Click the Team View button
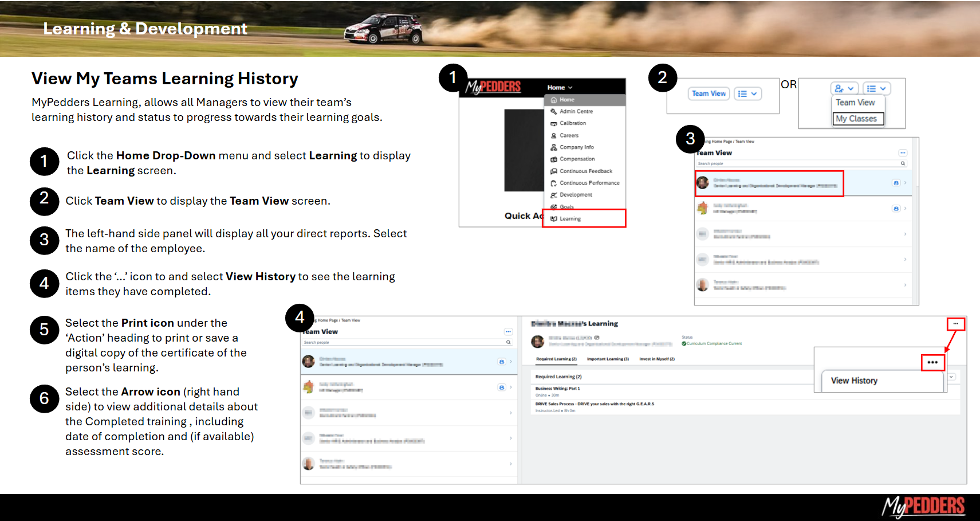 (709, 94)
